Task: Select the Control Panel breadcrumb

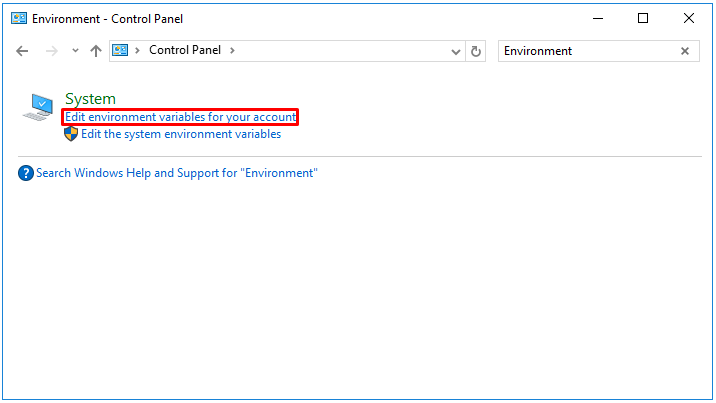Action: tap(185, 50)
